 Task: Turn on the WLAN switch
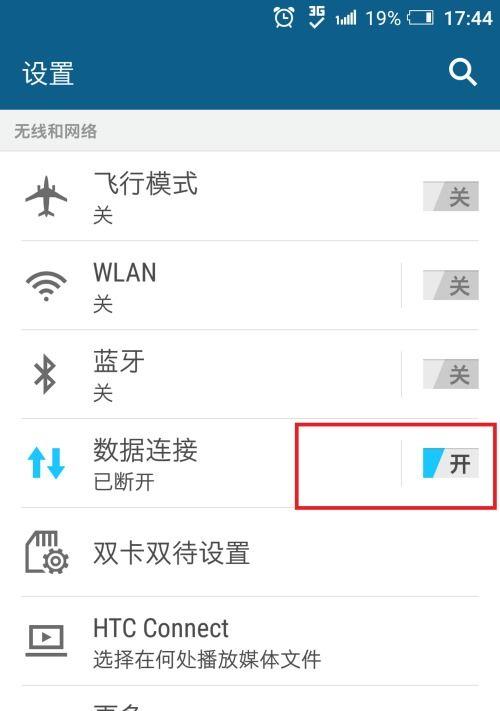(451, 285)
